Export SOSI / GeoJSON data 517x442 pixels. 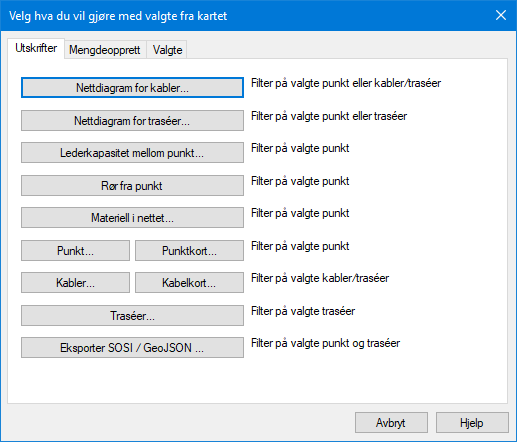pos(132,348)
